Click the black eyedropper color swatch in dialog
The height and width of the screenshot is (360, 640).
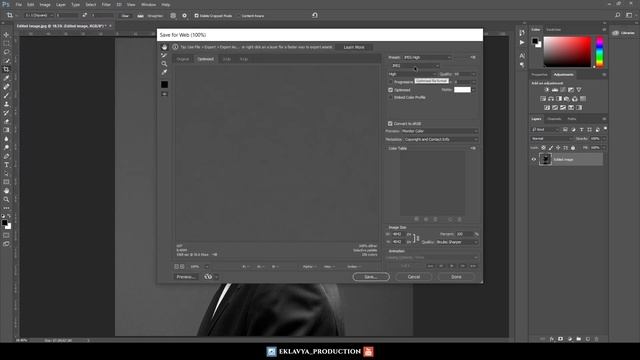[x=164, y=84]
